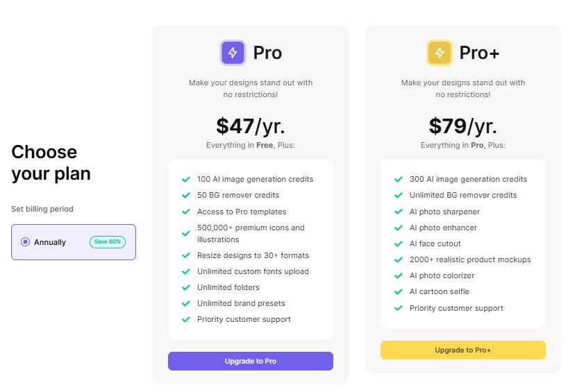Click checkmark beside Unlimited BG remover credits

click(399, 195)
